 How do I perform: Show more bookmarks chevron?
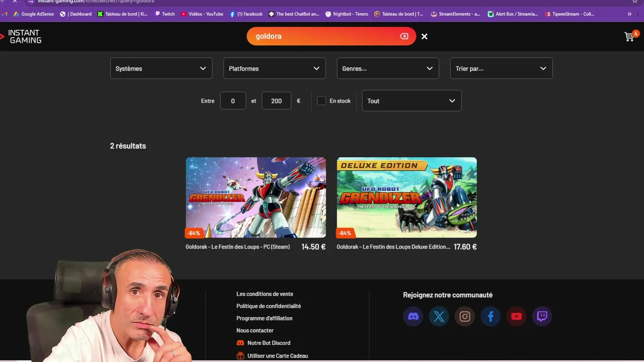[629, 14]
